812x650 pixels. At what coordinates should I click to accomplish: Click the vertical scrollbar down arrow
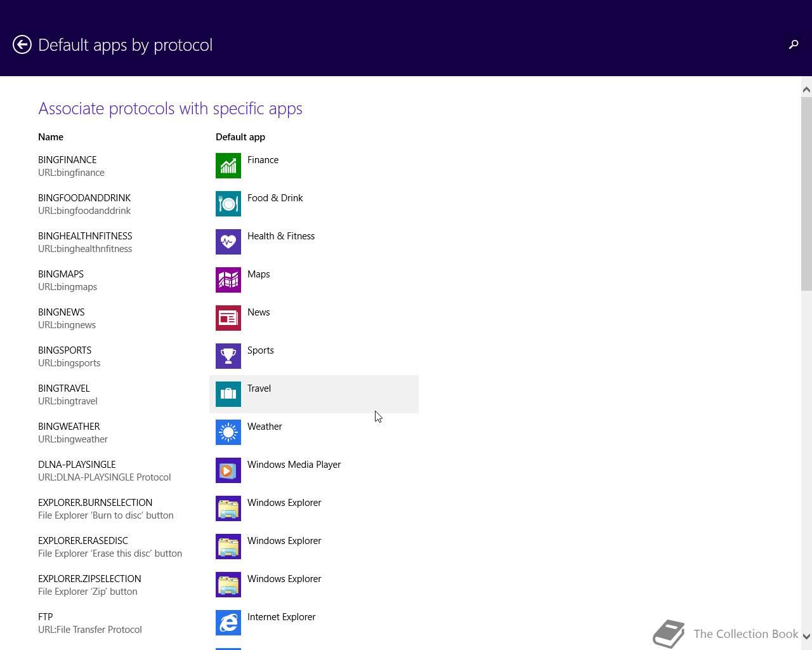tap(806, 636)
